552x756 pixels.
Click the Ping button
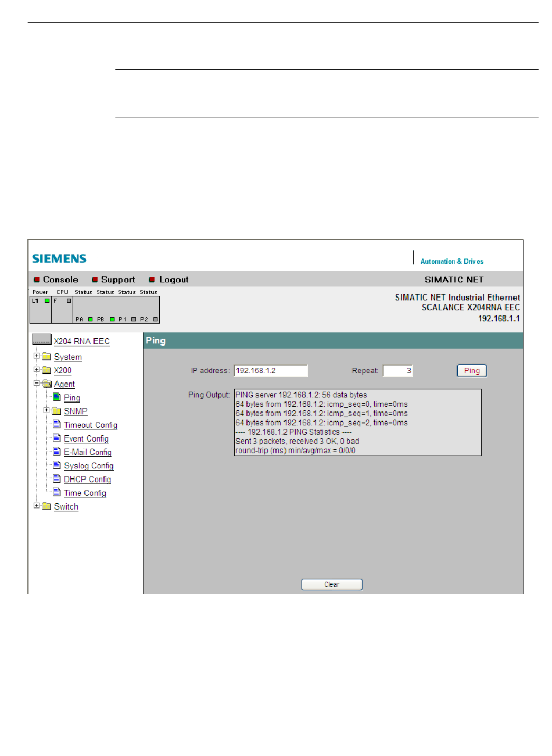(472, 371)
